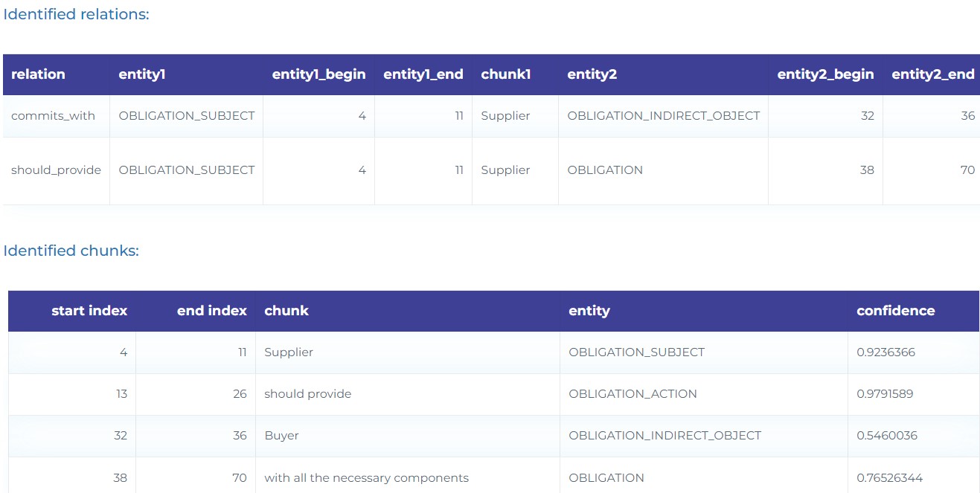Click the 'entity1_begin' column header
The width and height of the screenshot is (980, 493).
pyautogui.click(x=318, y=74)
